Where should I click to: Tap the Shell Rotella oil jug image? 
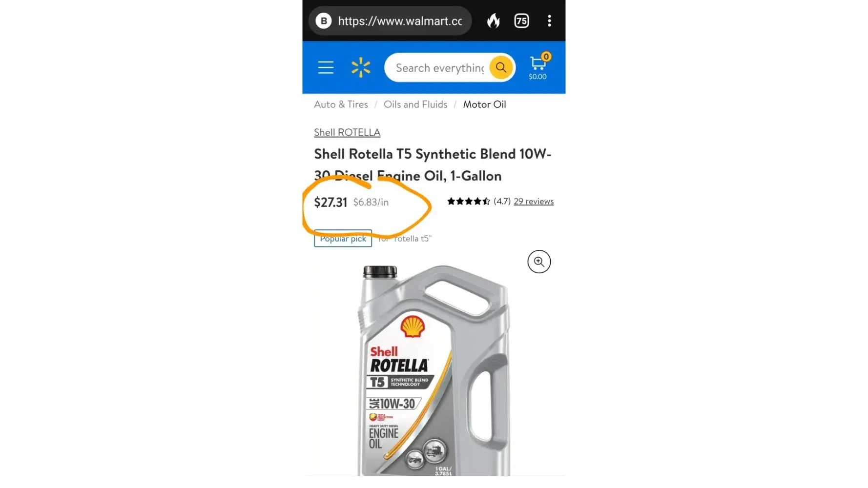pos(434,370)
